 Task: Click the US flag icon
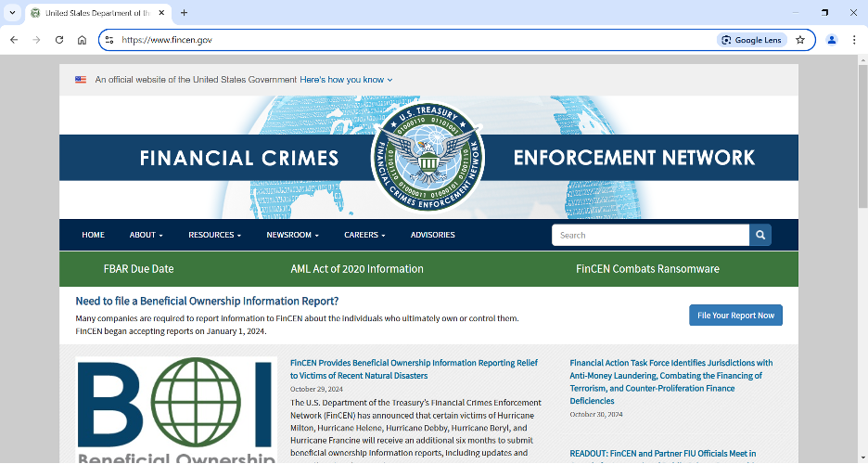pos(81,80)
